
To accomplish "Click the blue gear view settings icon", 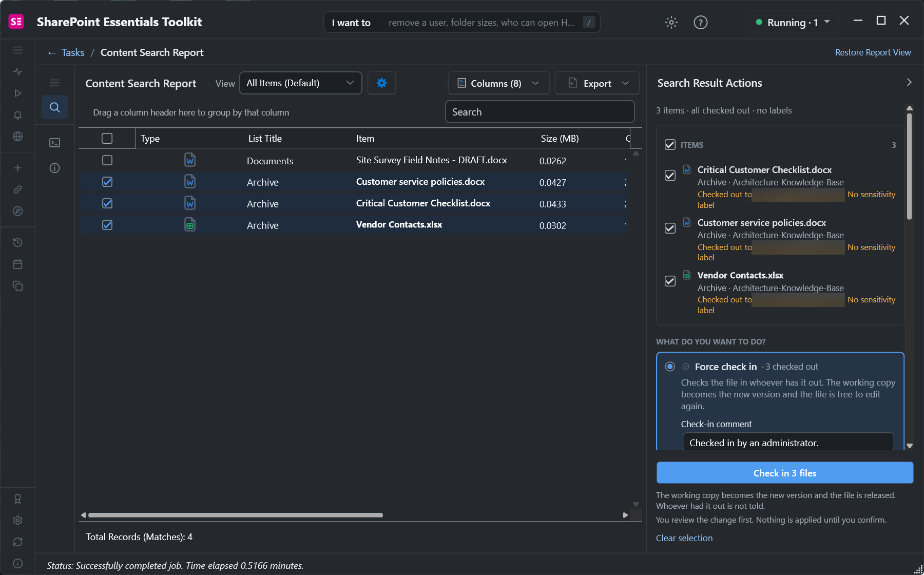I will click(x=381, y=83).
